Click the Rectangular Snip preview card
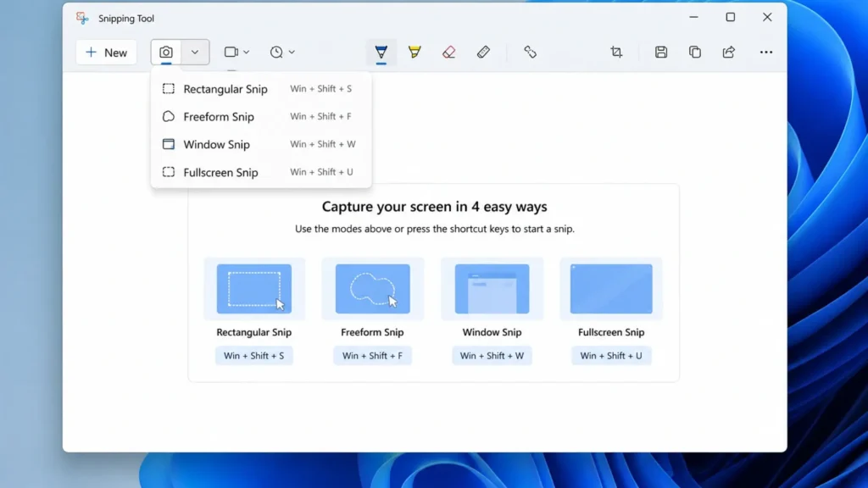Screen dimensions: 868x488 tap(253, 289)
